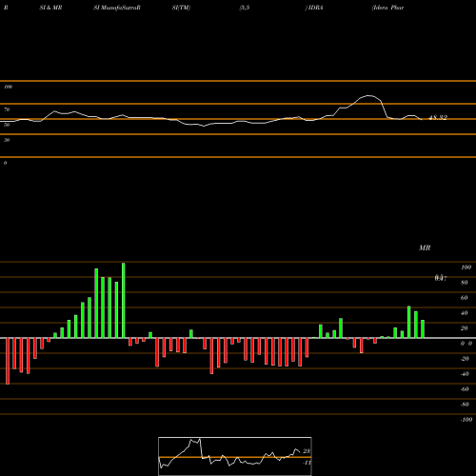Click the ')IDRA' ticker label
Image resolution: width=476 pixels, height=476 pixels.
pos(314,8)
